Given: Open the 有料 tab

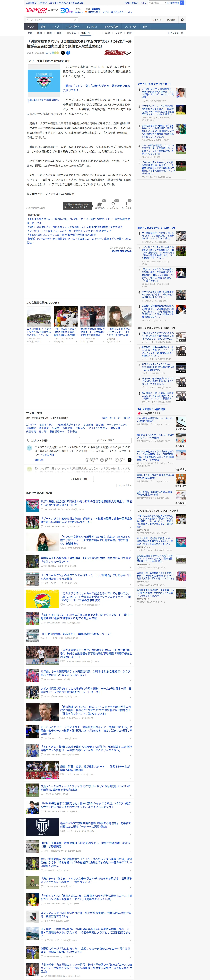Looking at the screenshot, I should (145, 27).
